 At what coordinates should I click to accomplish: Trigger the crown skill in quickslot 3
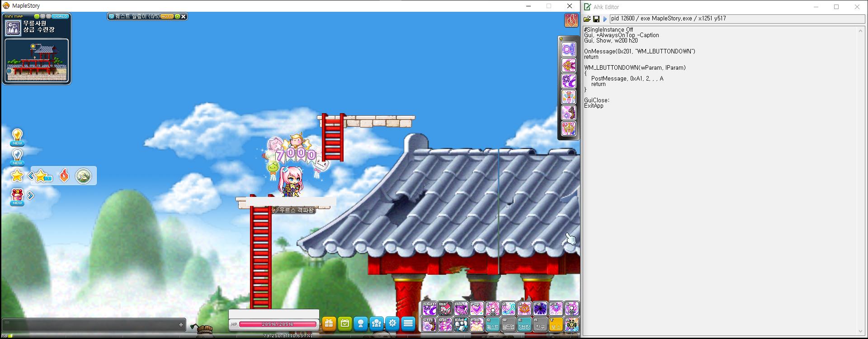coord(524,309)
